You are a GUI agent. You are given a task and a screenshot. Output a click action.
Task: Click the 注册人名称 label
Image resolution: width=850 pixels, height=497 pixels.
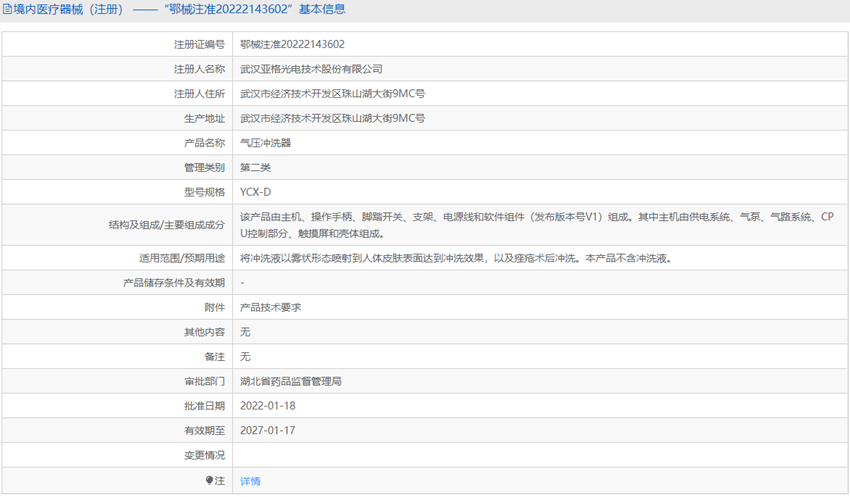199,69
